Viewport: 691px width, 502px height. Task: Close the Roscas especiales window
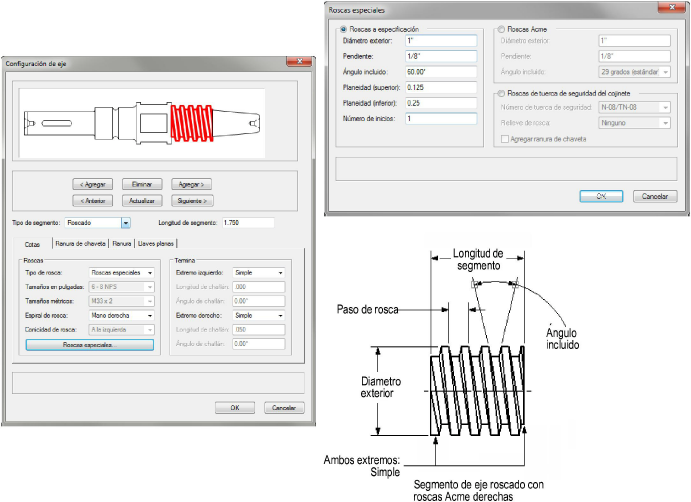click(672, 7)
